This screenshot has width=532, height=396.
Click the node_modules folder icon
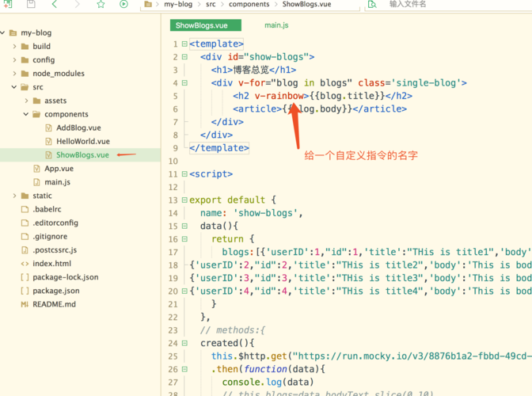[x=25, y=74]
